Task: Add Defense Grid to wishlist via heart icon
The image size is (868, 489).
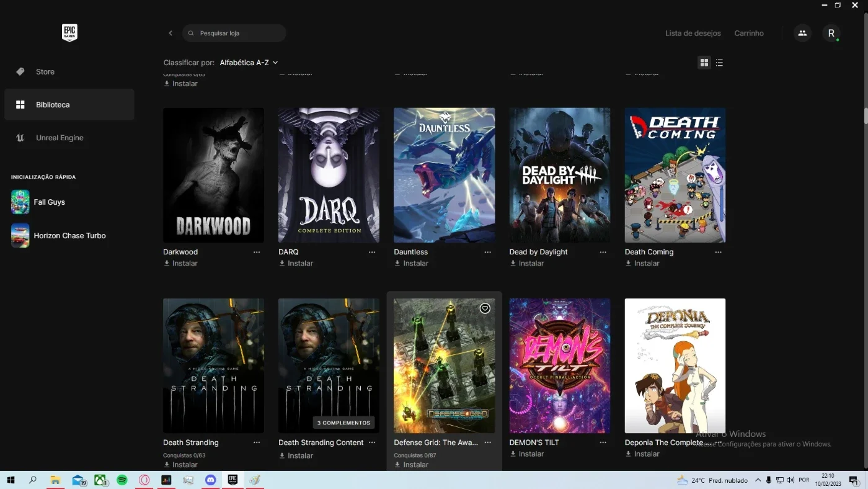Action: 485,308
